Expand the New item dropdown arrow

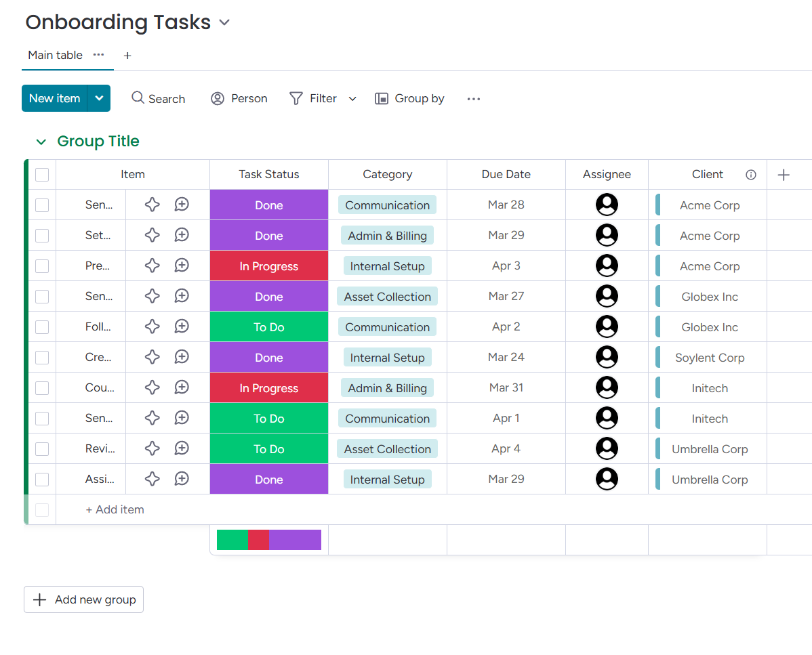coord(99,98)
